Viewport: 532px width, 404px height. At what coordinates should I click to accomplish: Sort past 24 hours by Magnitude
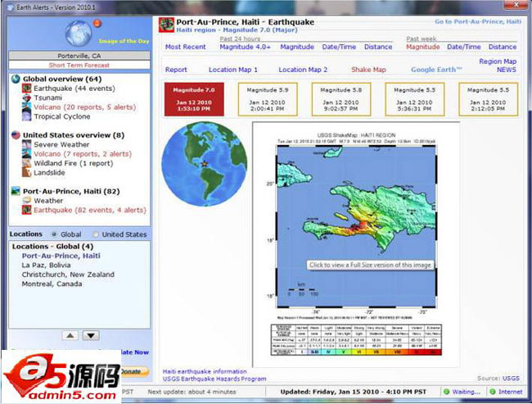(297, 47)
